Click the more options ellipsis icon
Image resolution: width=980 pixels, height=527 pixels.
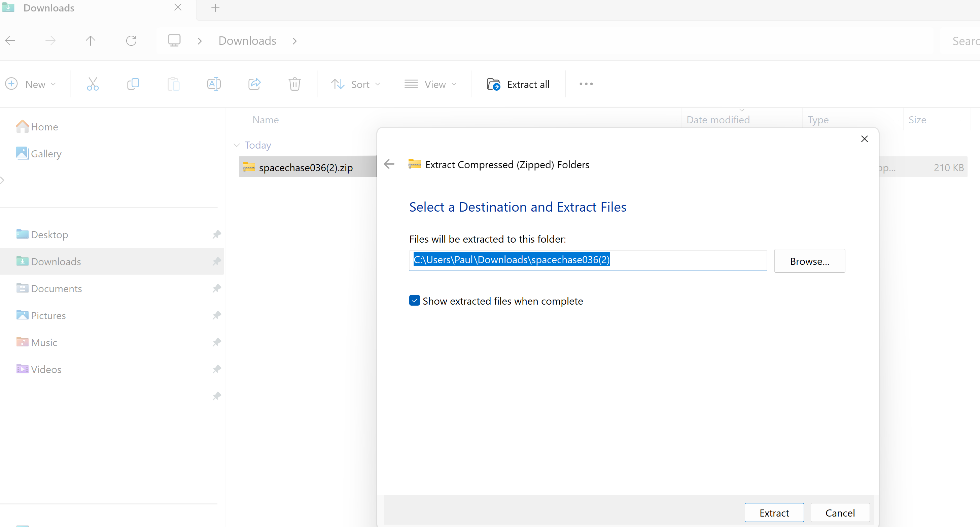coord(586,84)
